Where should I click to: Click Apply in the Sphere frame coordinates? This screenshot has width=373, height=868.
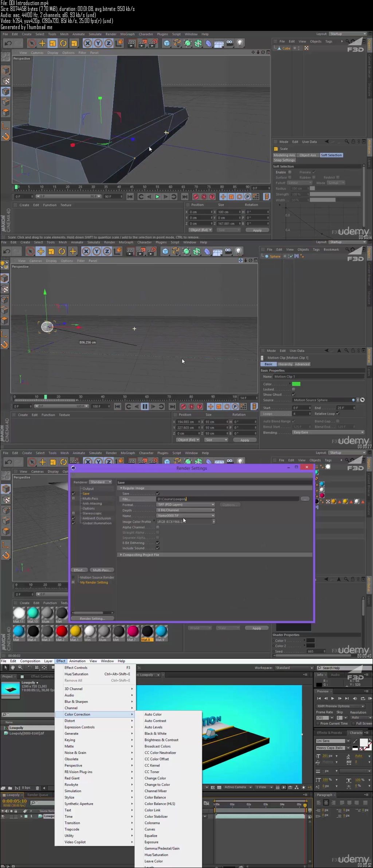point(245,440)
